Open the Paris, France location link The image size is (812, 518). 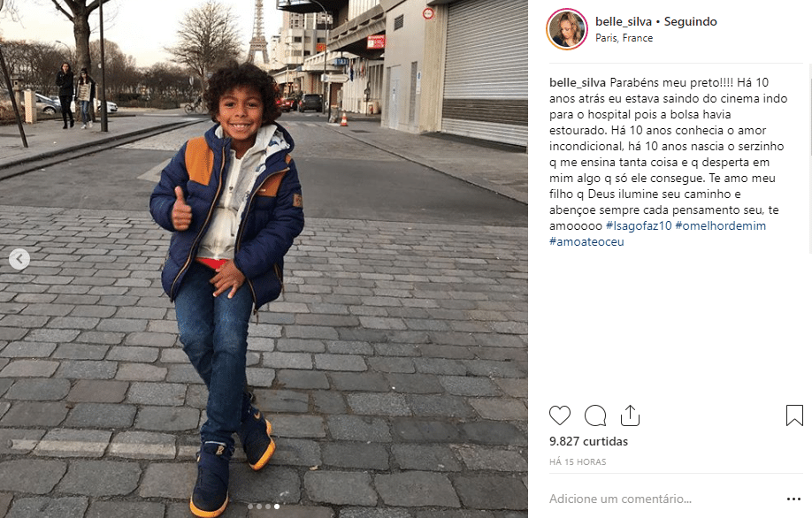pyautogui.click(x=624, y=38)
